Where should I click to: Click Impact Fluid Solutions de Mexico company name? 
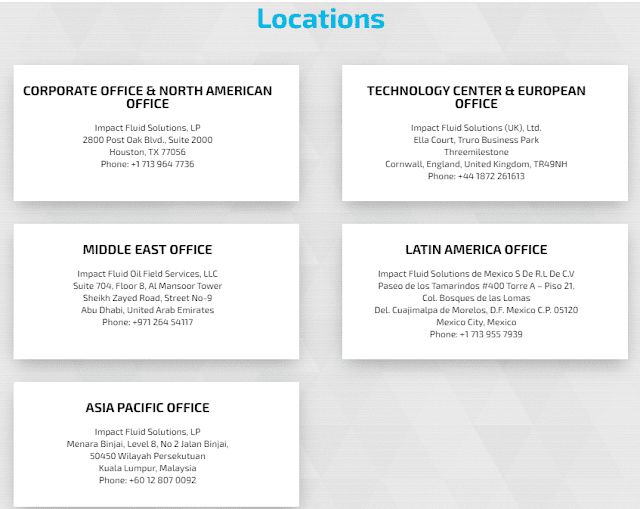[476, 274]
